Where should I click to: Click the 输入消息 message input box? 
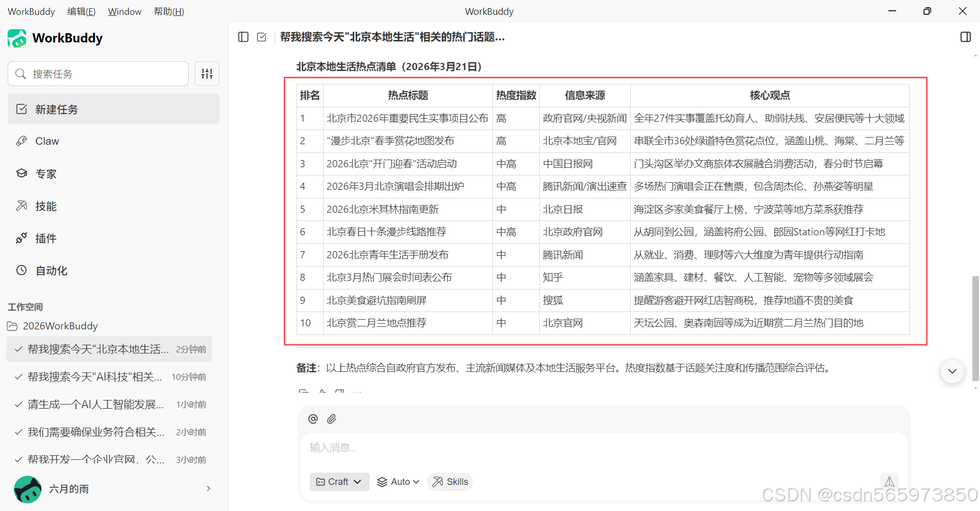click(603, 448)
